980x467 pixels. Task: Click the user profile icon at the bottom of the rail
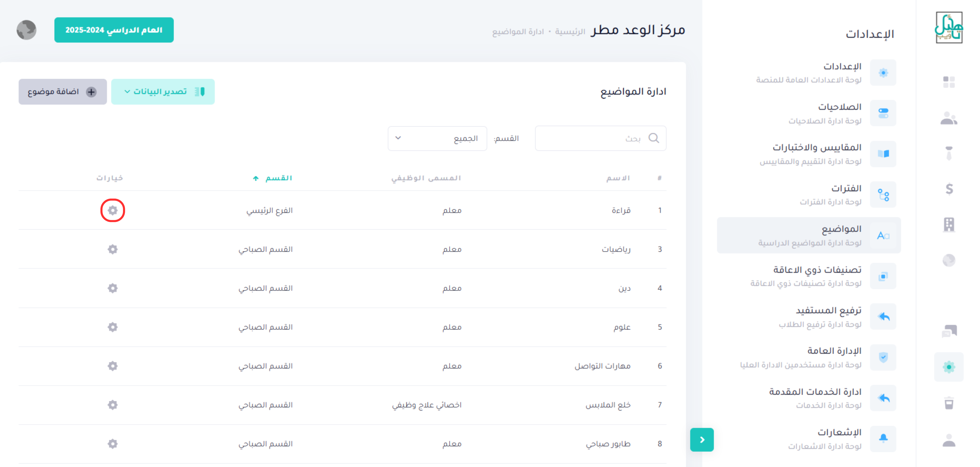click(x=949, y=440)
